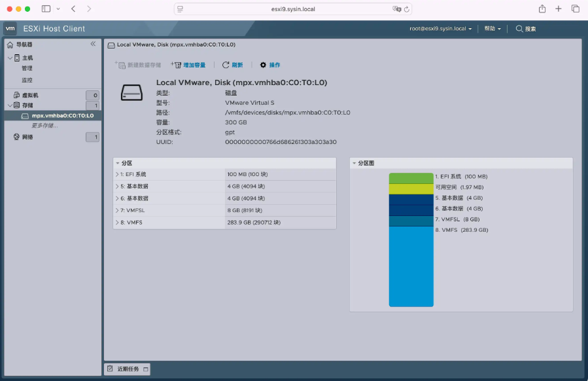Click the networking globe icon
Image resolution: width=588 pixels, height=381 pixels.
point(16,137)
